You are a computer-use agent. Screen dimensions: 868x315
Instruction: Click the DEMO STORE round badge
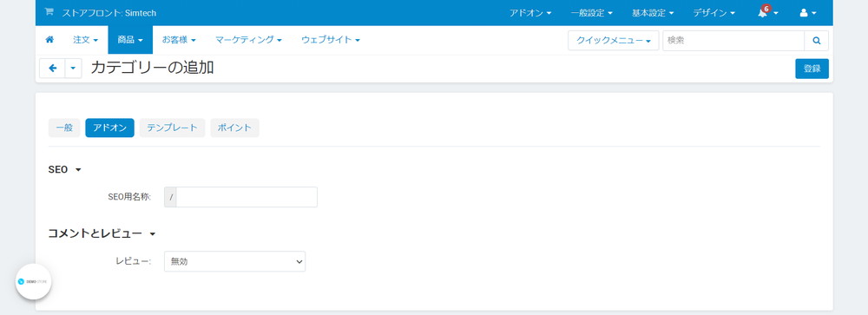33,281
